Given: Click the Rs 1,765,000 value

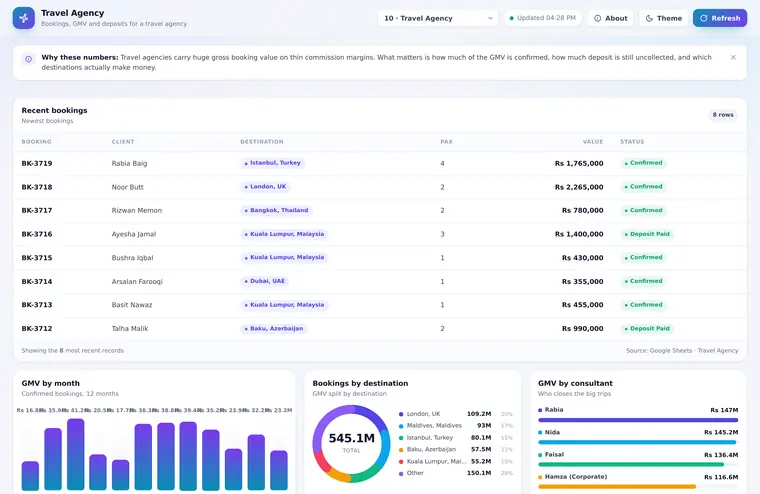Looking at the screenshot, I should [579, 163].
